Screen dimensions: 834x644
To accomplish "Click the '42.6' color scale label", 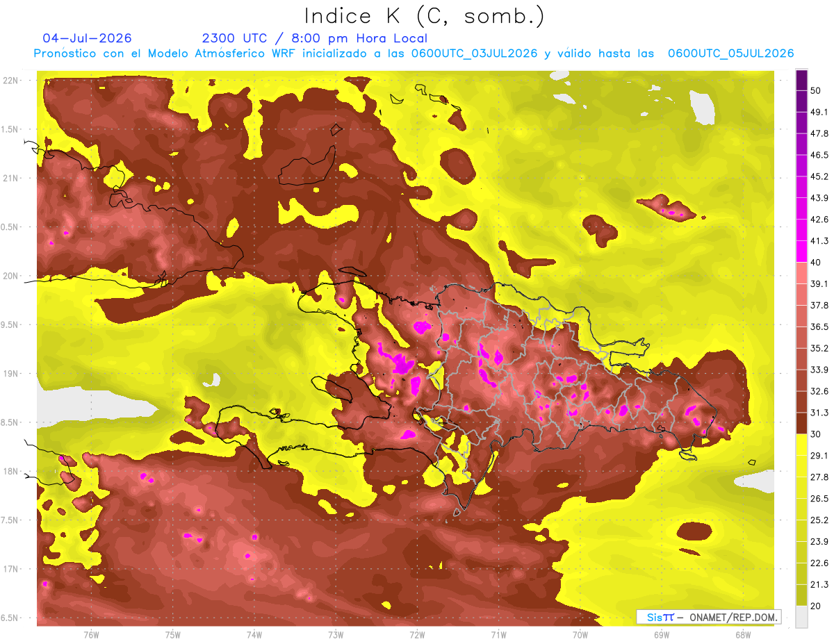I will [819, 220].
